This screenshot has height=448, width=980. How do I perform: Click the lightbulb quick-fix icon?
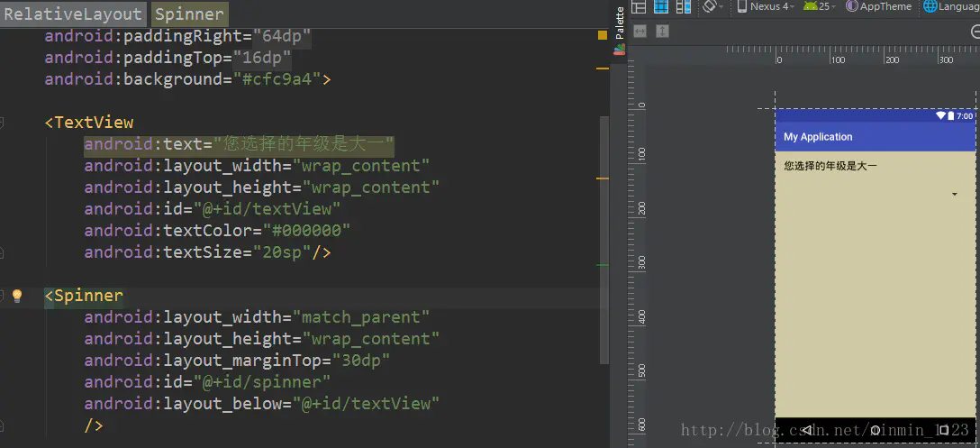[x=17, y=296]
